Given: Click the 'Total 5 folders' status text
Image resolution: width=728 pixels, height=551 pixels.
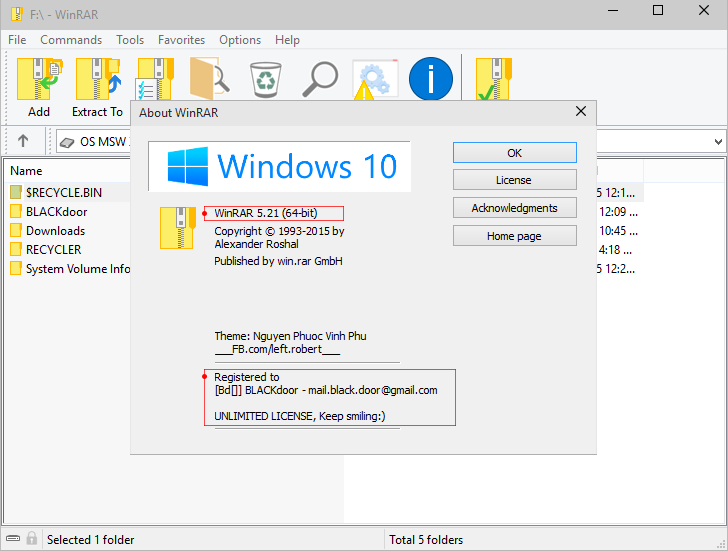Looking at the screenshot, I should 426,539.
